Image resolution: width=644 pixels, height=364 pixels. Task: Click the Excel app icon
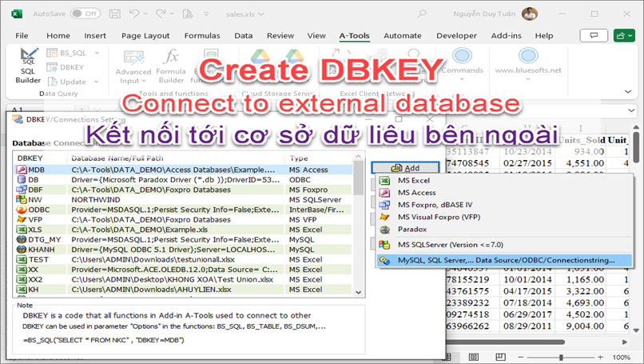(x=17, y=14)
